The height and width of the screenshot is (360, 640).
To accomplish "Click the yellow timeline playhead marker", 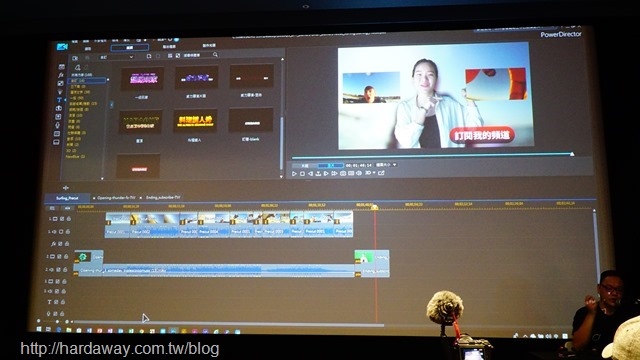I will pos(374,207).
